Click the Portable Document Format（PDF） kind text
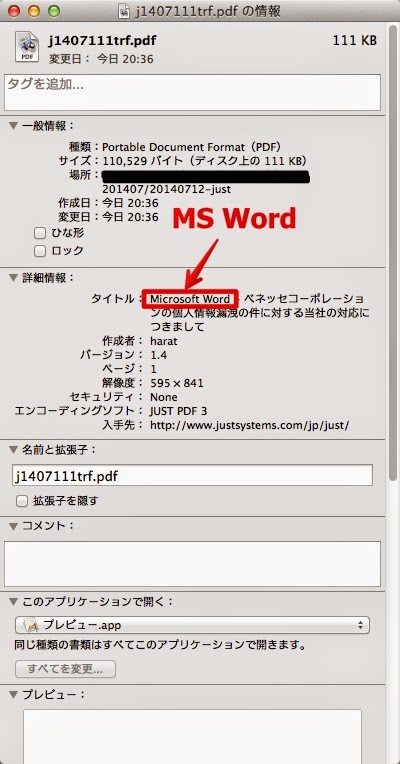The image size is (400, 764). (x=192, y=147)
